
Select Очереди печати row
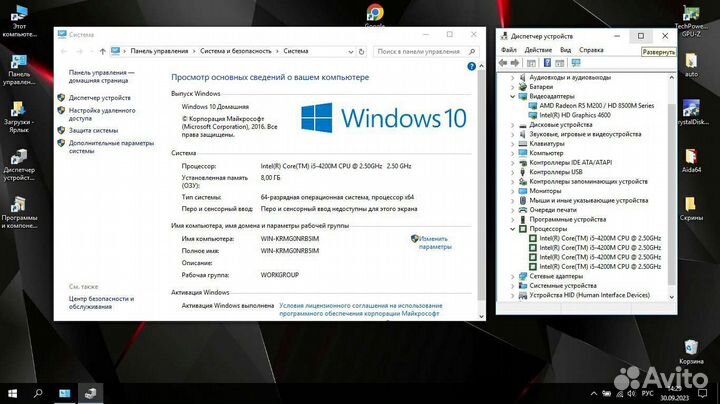(x=553, y=210)
